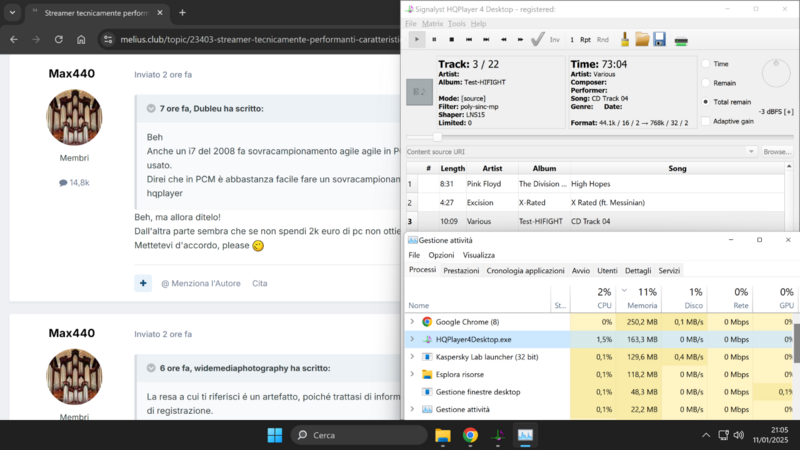The width and height of the screenshot is (800, 450).
Task: Save playlist using the floppy disk icon
Action: pyautogui.click(x=660, y=40)
